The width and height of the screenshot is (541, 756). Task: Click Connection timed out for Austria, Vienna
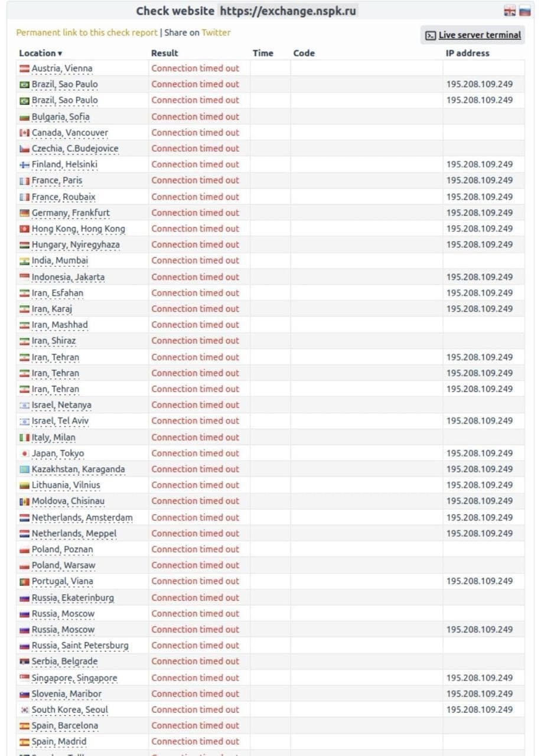pos(195,68)
